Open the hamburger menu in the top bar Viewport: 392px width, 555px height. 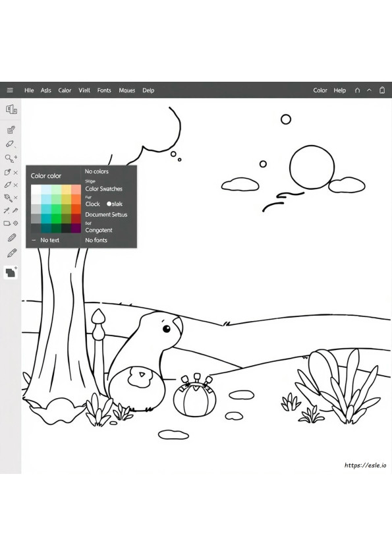pyautogui.click(x=10, y=90)
